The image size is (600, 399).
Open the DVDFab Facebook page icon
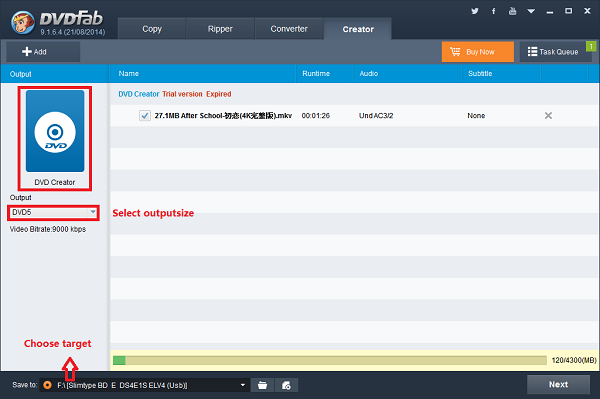(x=494, y=11)
